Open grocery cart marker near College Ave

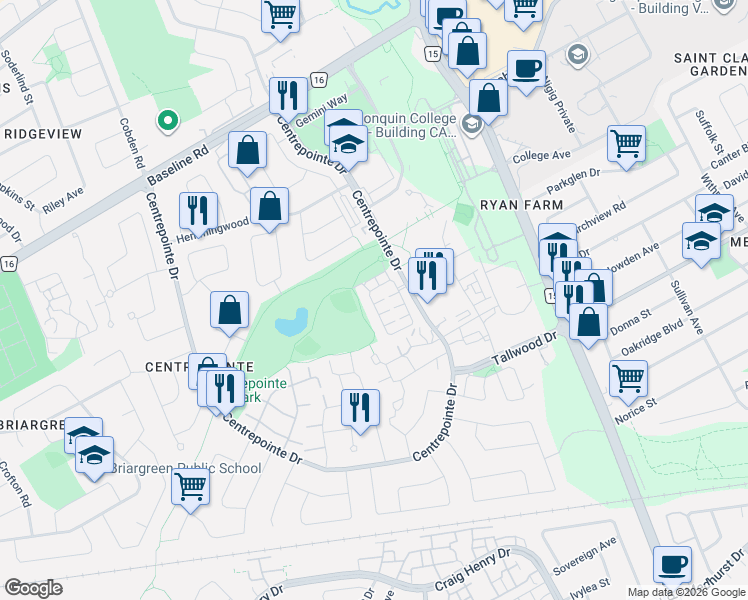[x=626, y=147]
